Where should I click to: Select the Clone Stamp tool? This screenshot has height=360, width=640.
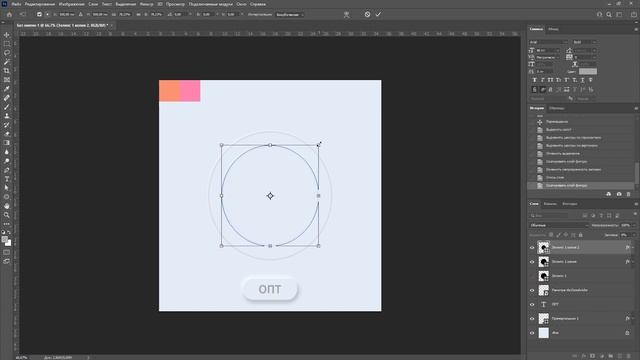click(x=7, y=116)
